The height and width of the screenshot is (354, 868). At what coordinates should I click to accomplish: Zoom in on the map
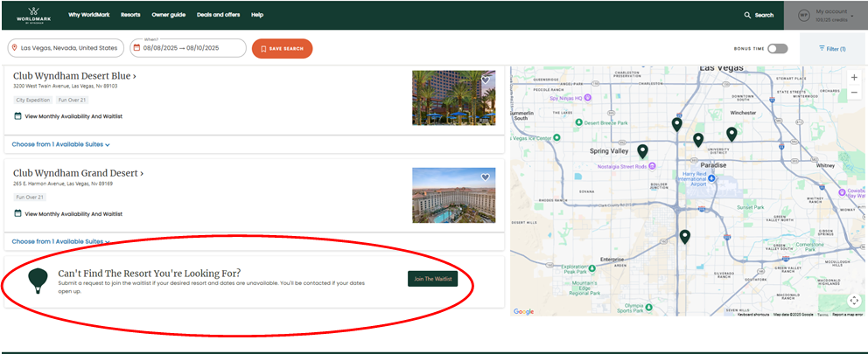pos(854,78)
